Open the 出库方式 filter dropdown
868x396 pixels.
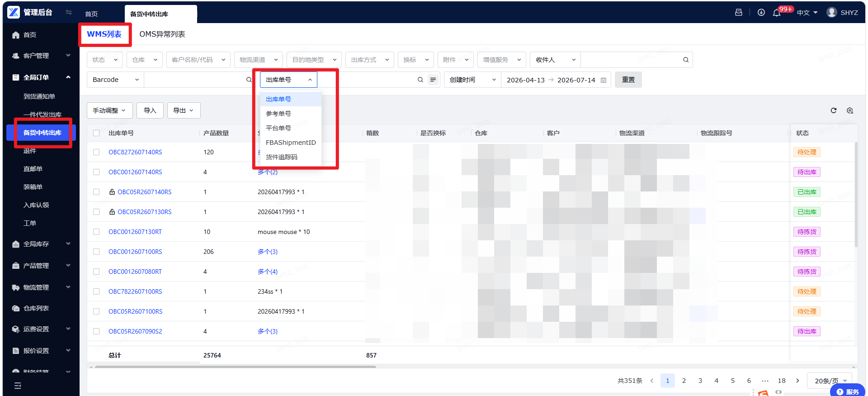click(x=370, y=60)
